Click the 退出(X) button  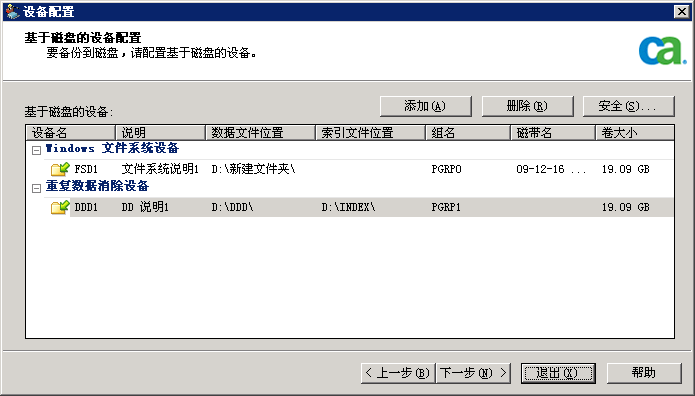(558, 373)
